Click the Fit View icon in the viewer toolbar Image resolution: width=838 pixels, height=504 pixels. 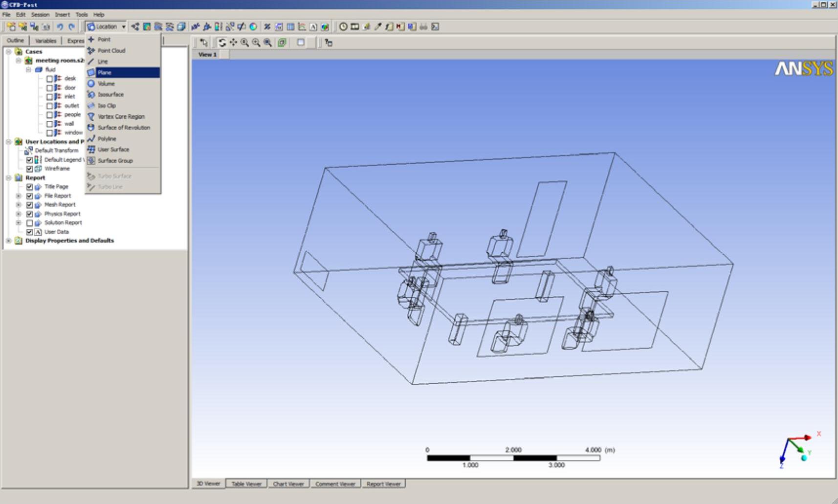(x=282, y=43)
